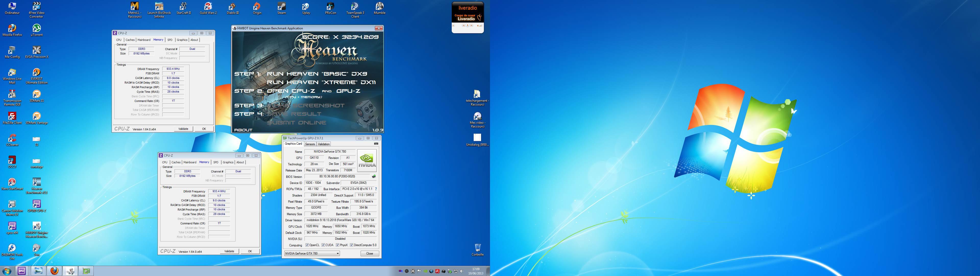Click OK in lower CPU-Z window
This screenshot has width=980, height=276.
250,251
